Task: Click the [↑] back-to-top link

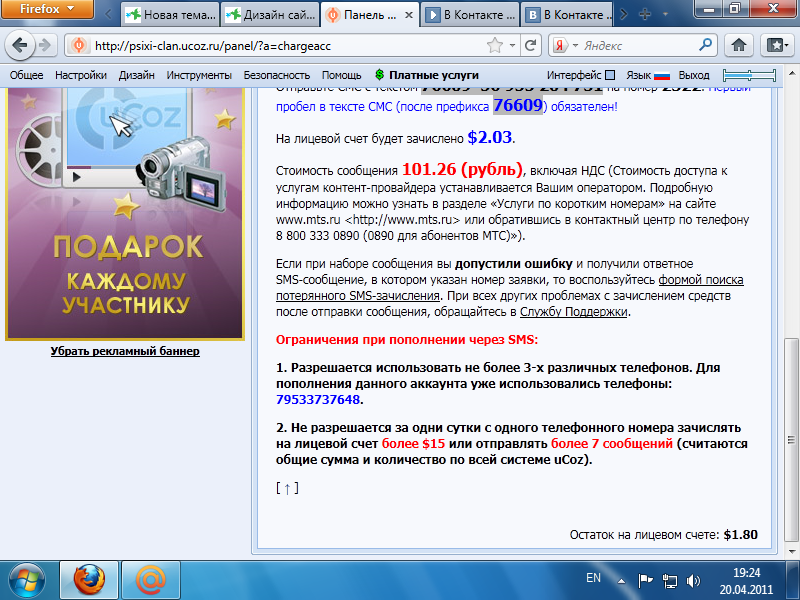Action: pos(287,488)
